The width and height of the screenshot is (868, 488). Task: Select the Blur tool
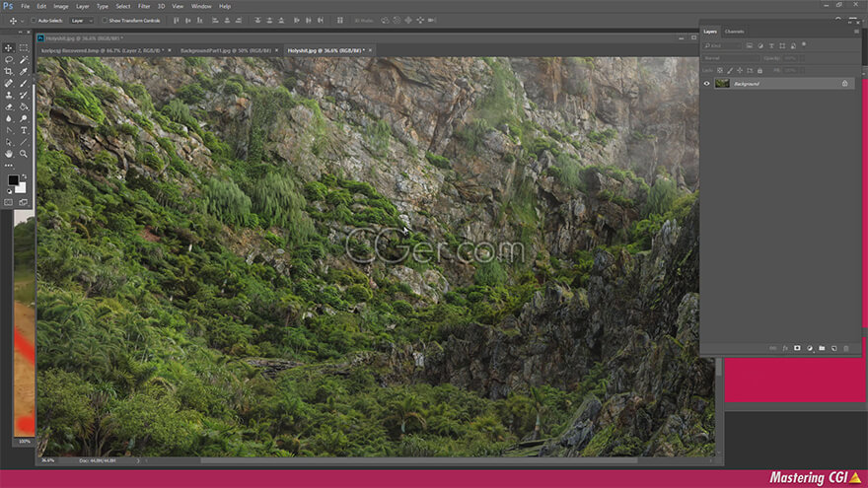click(8, 118)
